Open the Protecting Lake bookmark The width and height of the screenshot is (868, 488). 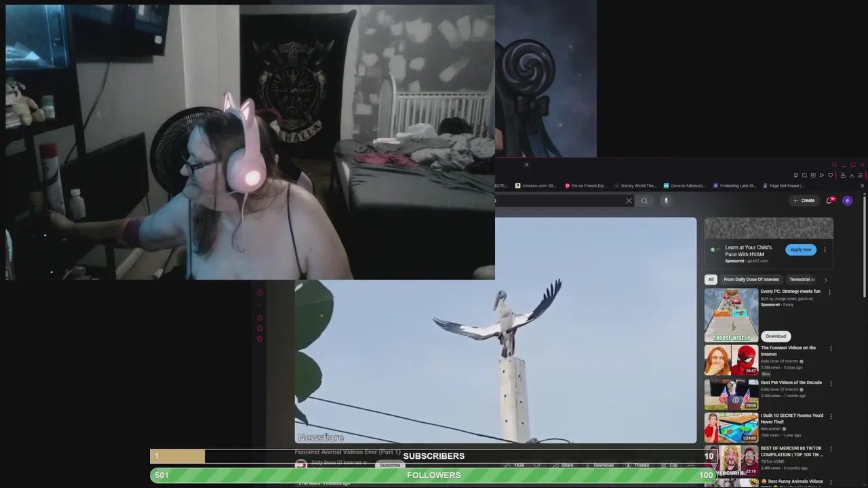coord(734,186)
